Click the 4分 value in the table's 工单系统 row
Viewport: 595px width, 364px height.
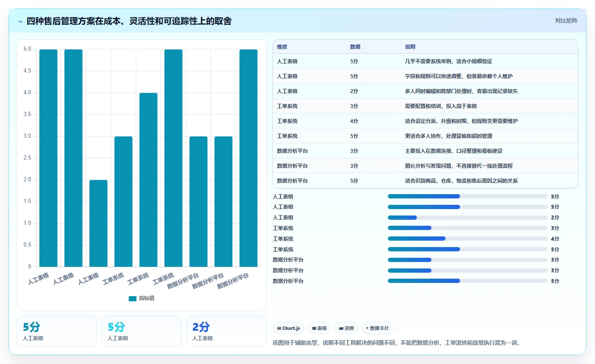(354, 121)
